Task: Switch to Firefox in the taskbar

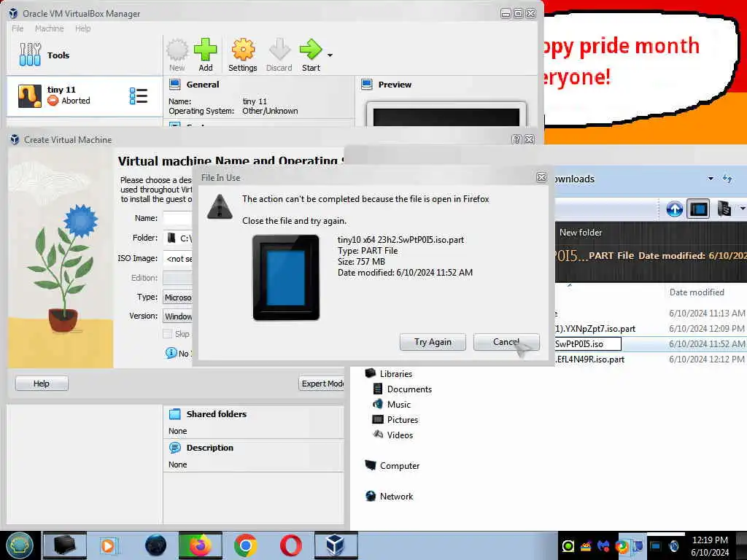Action: 200,545
